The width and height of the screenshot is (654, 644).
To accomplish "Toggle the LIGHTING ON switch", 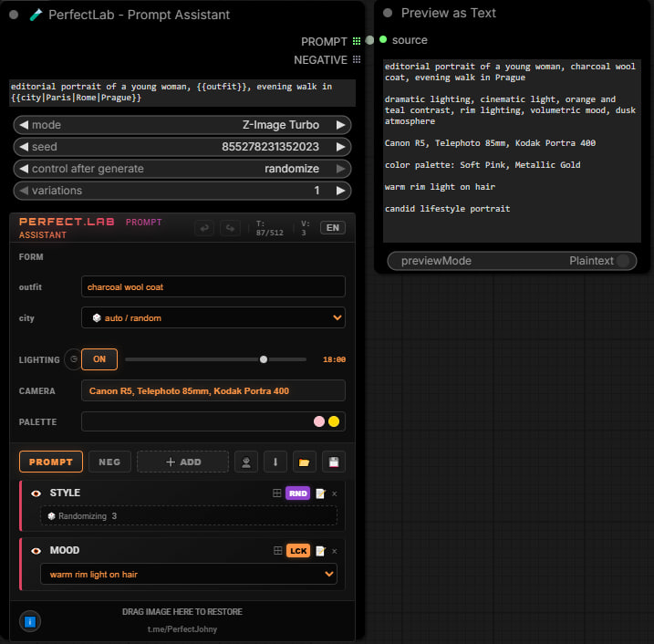I will point(99,359).
